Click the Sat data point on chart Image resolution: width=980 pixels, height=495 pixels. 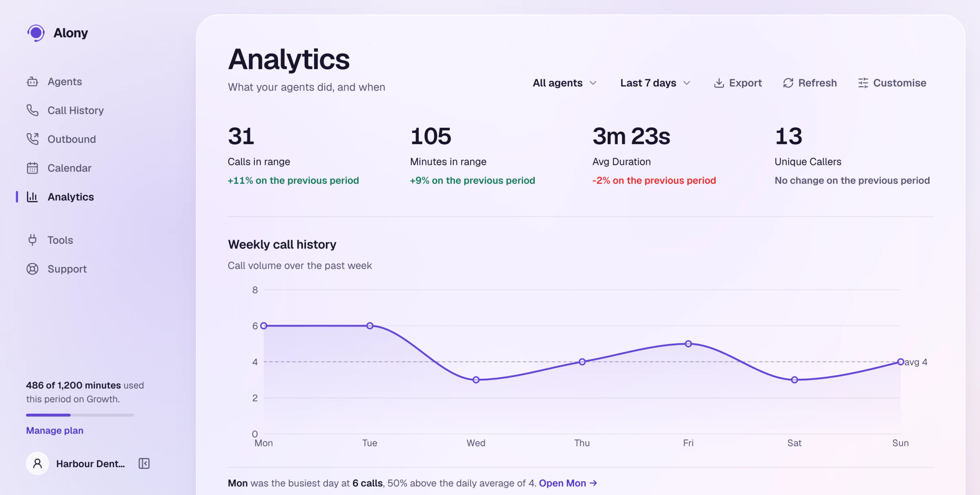coord(794,380)
